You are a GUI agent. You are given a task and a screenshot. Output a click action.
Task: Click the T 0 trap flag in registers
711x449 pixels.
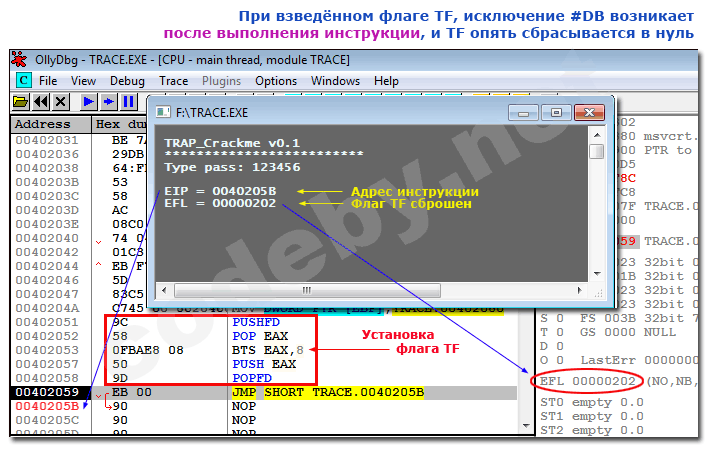coord(552,332)
